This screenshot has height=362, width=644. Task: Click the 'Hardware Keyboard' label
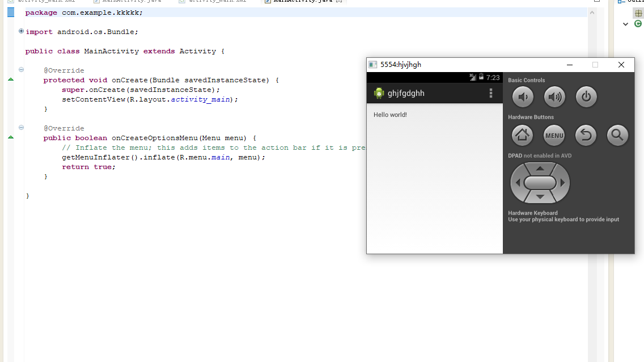click(x=533, y=213)
